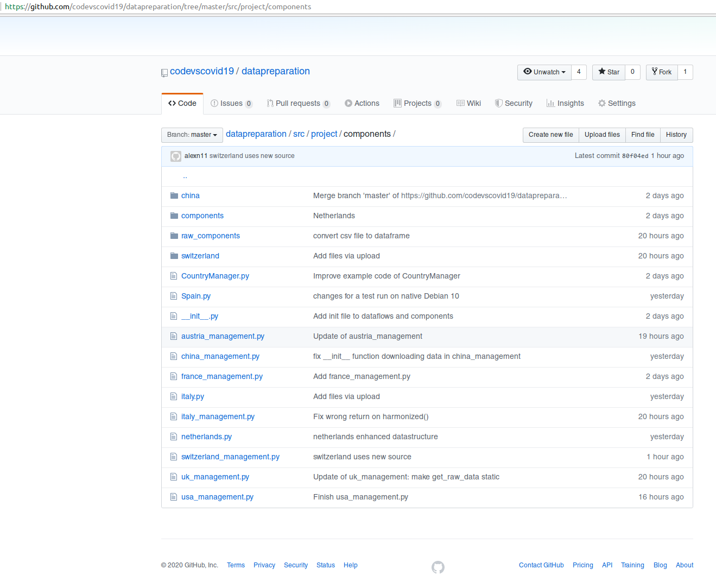
Task: Click Find file button
Action: click(x=643, y=135)
